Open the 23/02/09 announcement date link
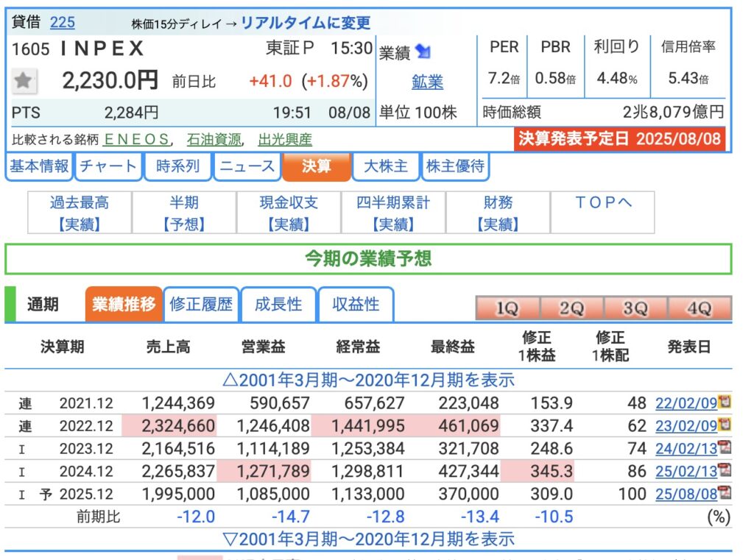Viewport: 754px width, 560px height. (686, 425)
